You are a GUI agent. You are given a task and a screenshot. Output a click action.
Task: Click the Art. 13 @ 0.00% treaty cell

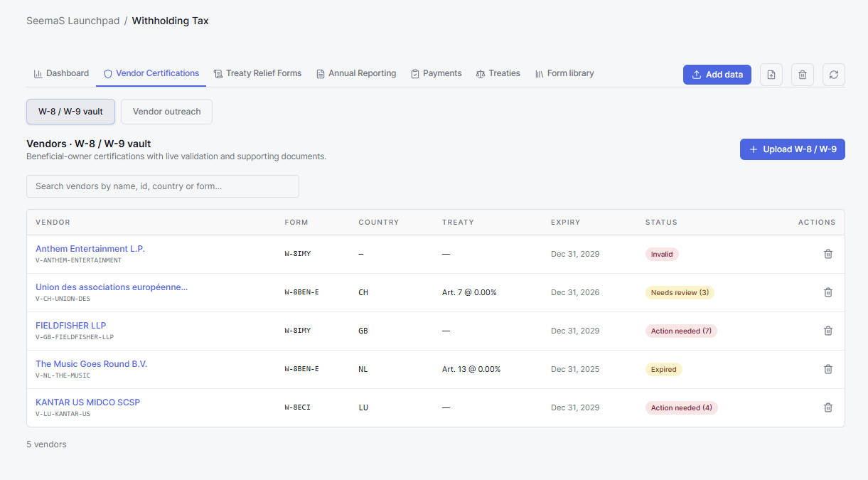[471, 369]
